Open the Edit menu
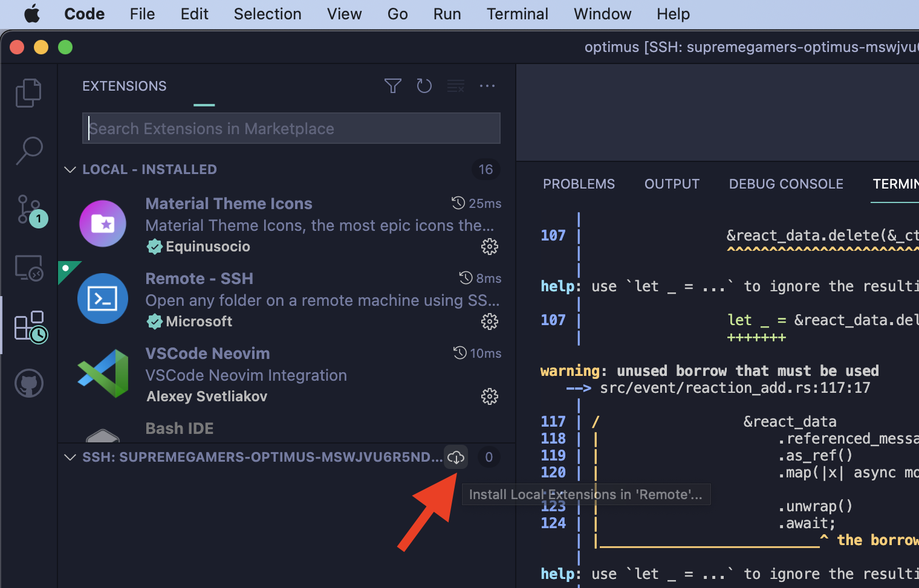 click(x=195, y=14)
